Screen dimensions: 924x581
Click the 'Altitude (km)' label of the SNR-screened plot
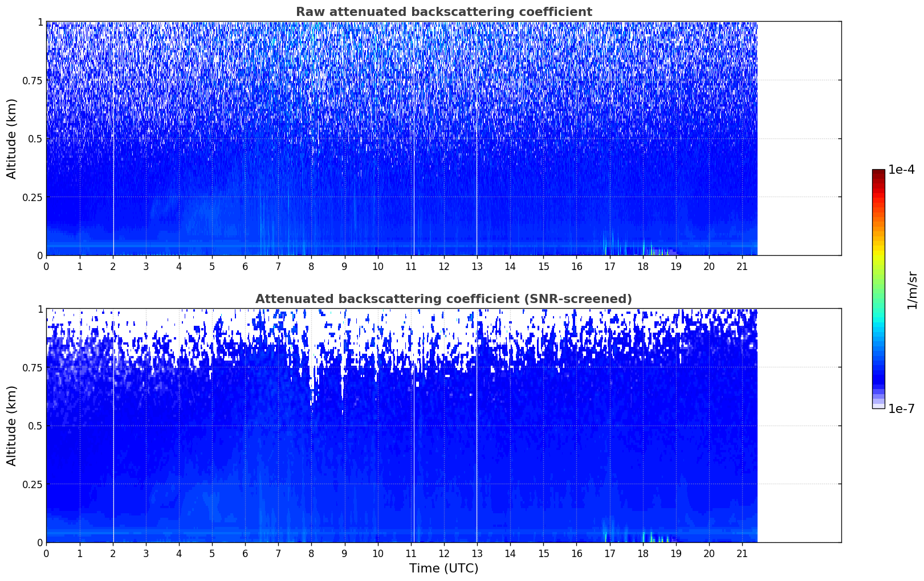11,425
